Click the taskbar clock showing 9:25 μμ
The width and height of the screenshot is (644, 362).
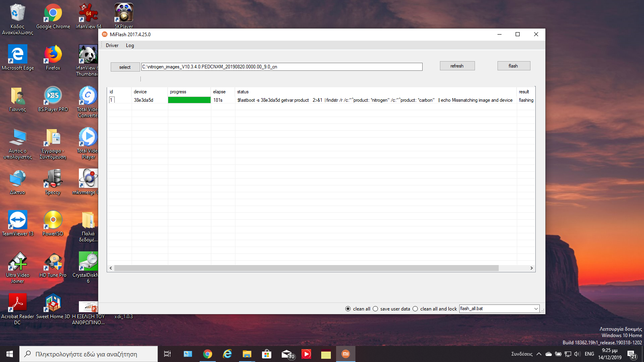pyautogui.click(x=610, y=354)
